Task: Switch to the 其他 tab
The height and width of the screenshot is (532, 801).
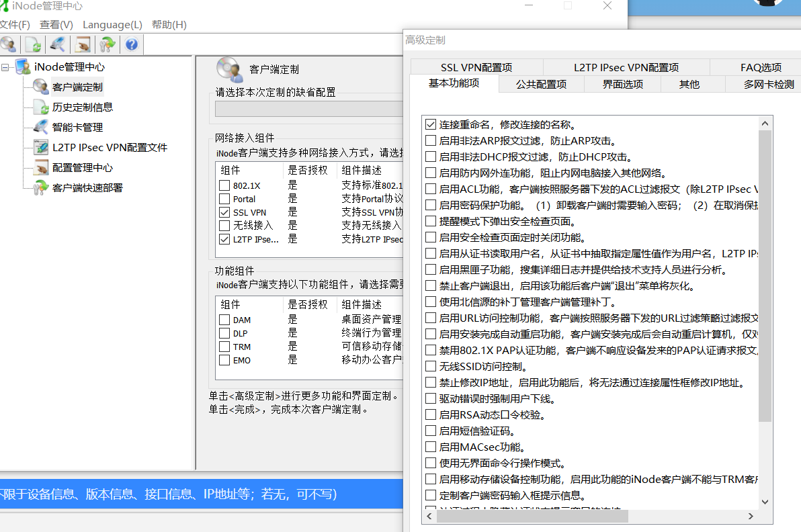Action: pyautogui.click(x=689, y=84)
